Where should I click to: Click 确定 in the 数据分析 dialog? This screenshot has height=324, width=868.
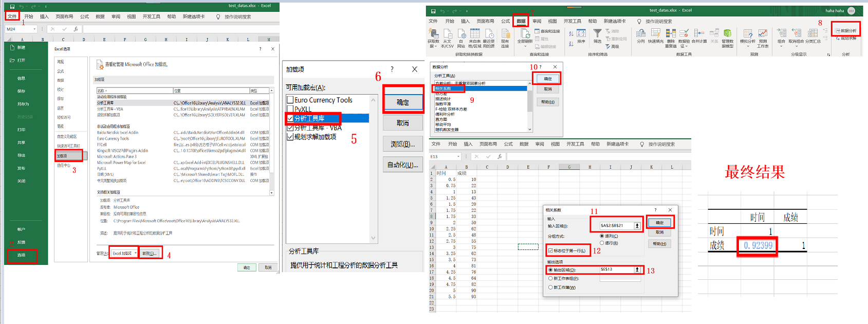coord(548,79)
